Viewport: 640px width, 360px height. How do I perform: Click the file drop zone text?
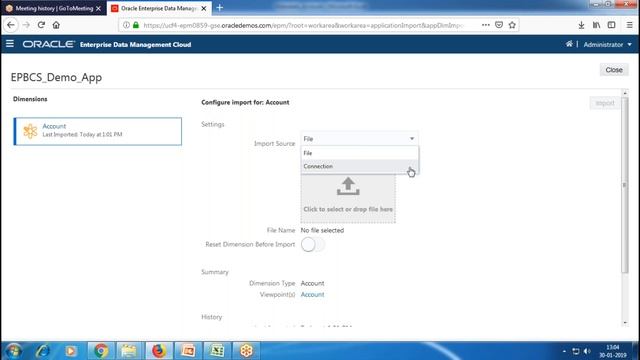pos(348,209)
